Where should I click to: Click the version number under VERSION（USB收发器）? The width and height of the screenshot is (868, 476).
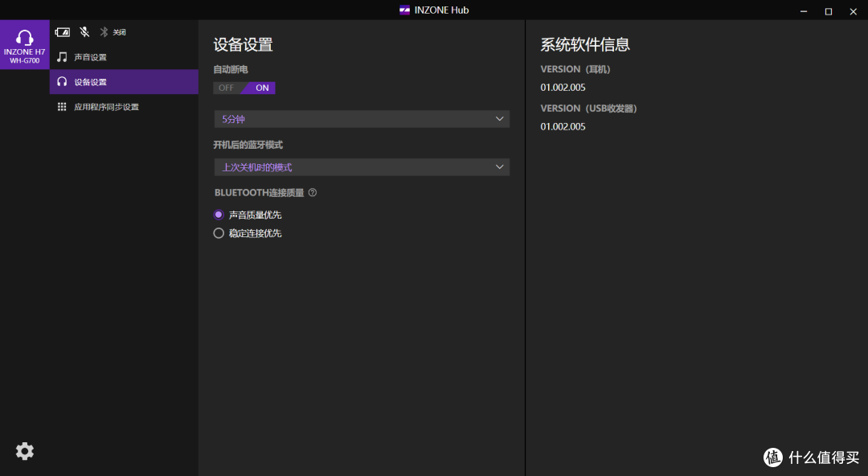coord(563,126)
